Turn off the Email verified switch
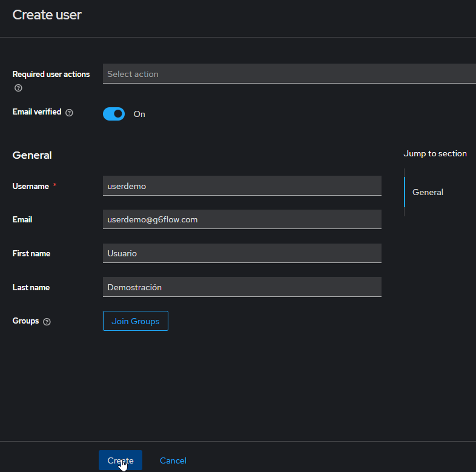This screenshot has width=476, height=472. click(114, 114)
